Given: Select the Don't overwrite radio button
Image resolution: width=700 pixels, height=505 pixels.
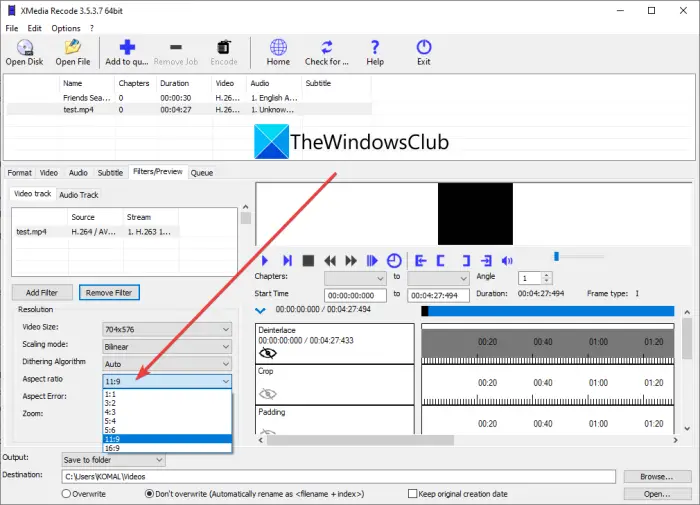Looking at the screenshot, I should pyautogui.click(x=149, y=494).
